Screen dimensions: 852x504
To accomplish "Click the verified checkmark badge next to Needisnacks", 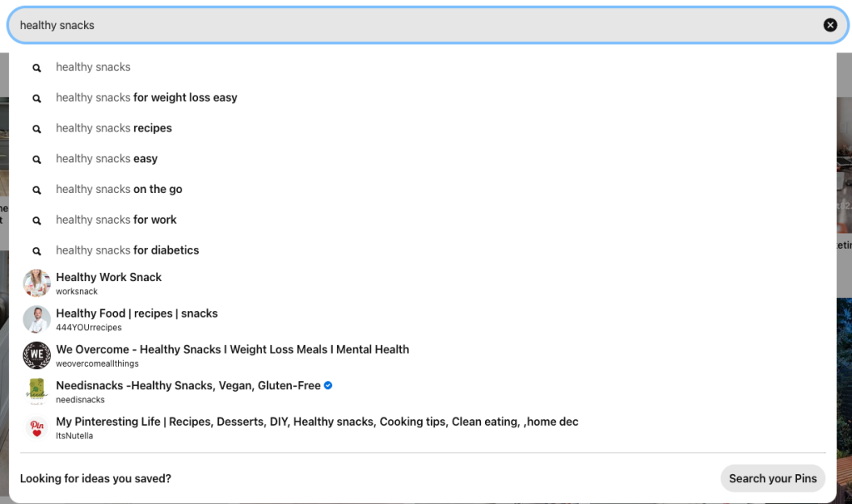I will click(x=327, y=385).
